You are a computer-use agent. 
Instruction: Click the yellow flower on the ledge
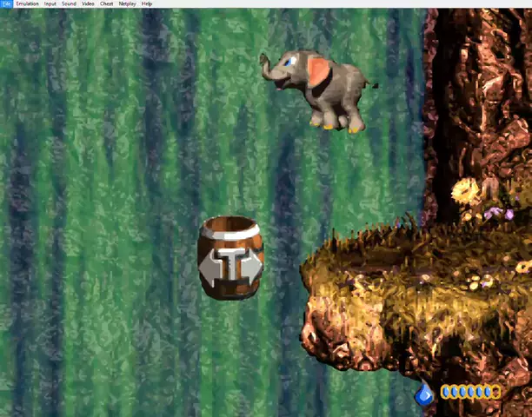pyautogui.click(x=466, y=192)
